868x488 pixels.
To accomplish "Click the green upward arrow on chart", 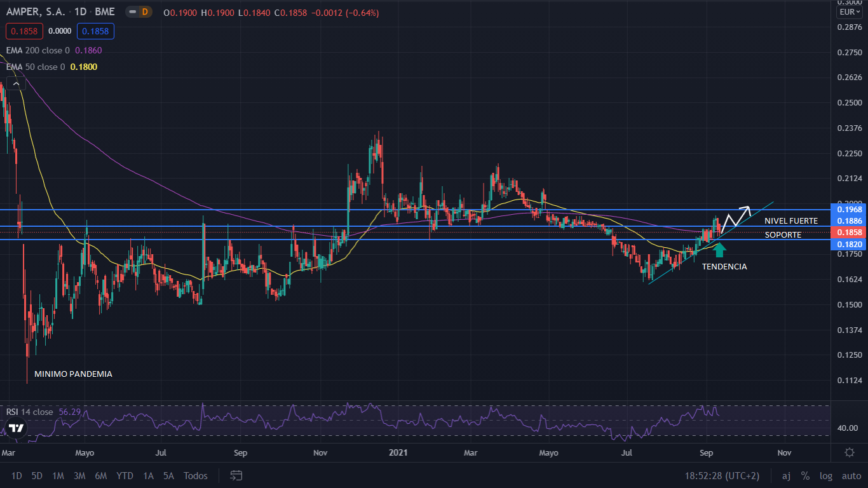I will tap(719, 250).
